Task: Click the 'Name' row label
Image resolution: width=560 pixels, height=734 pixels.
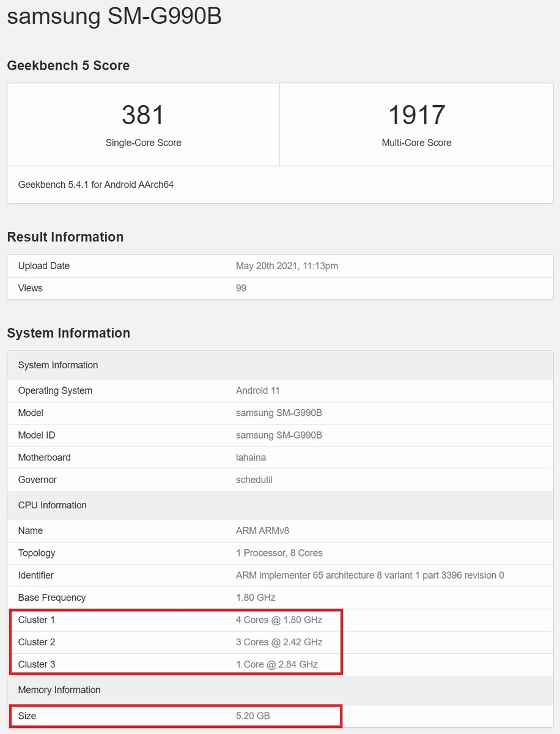Action: tap(31, 531)
